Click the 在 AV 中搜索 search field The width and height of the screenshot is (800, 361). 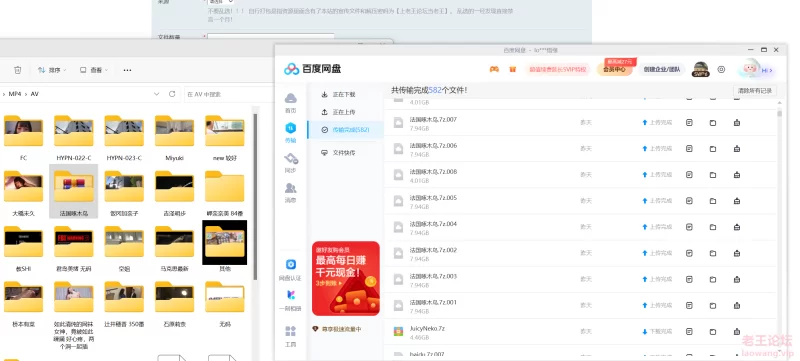[229, 94]
